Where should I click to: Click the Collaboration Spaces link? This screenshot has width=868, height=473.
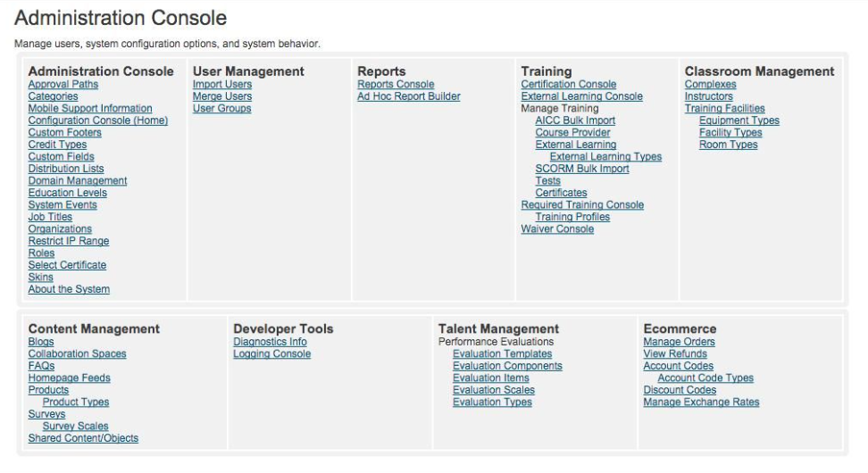click(x=77, y=354)
